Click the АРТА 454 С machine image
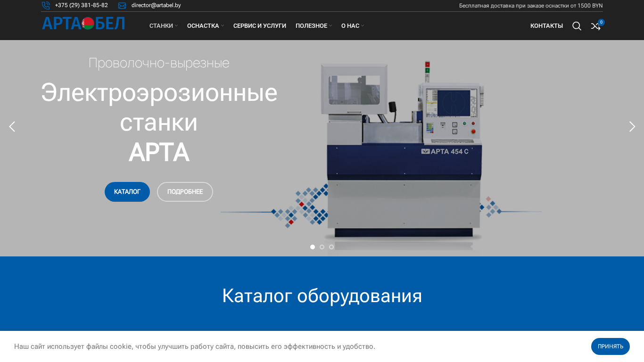This screenshot has width=644, height=362. click(403, 152)
